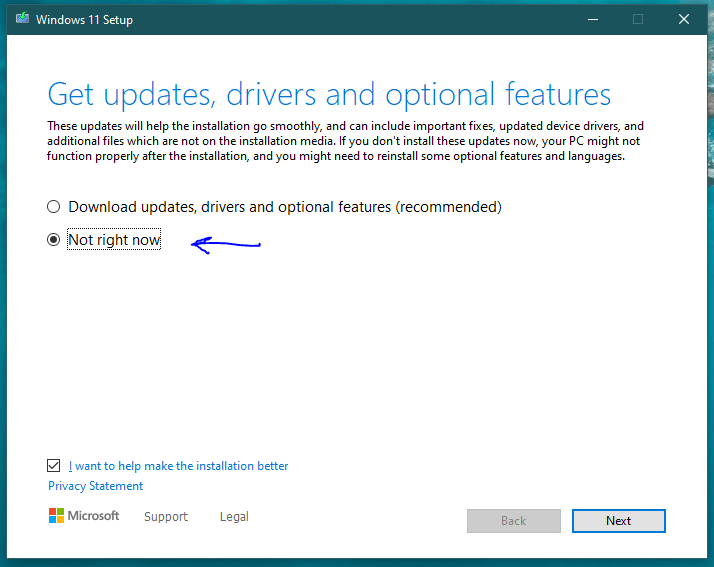Click the greyed-out maximize window button

coord(638,19)
